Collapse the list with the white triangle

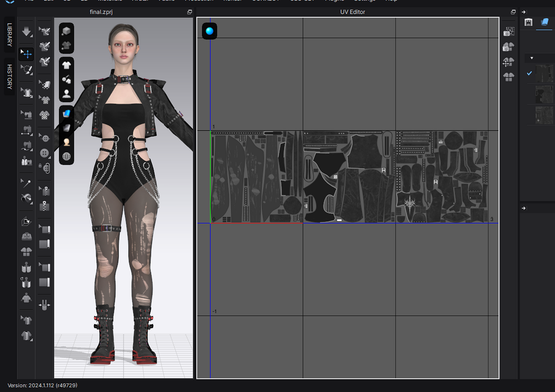(531, 58)
